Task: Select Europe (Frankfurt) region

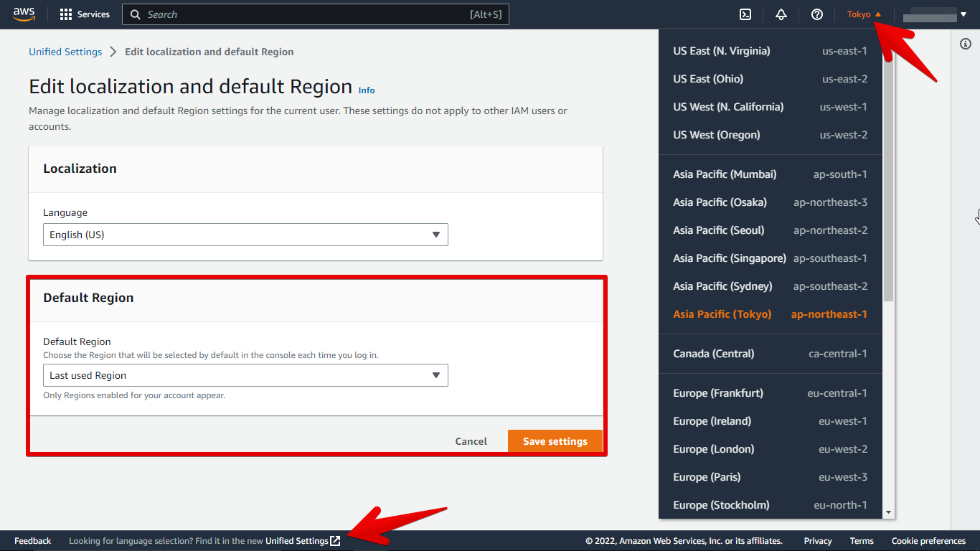Action: [x=771, y=393]
